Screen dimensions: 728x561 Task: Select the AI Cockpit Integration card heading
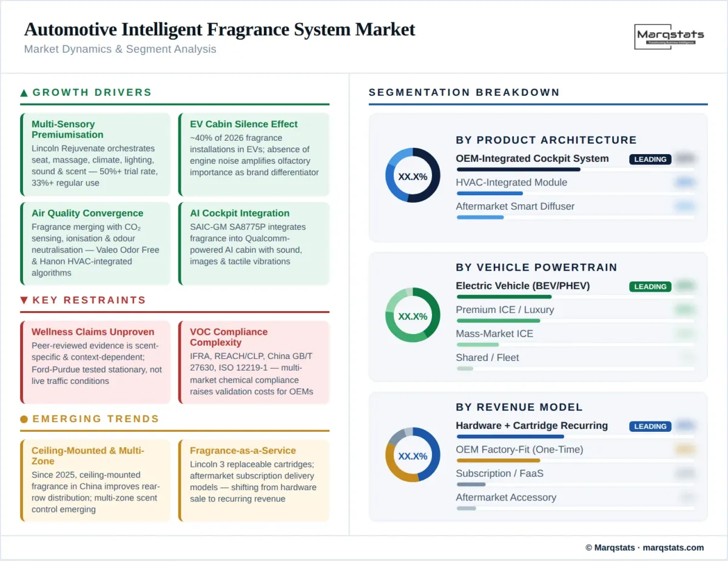(240, 213)
